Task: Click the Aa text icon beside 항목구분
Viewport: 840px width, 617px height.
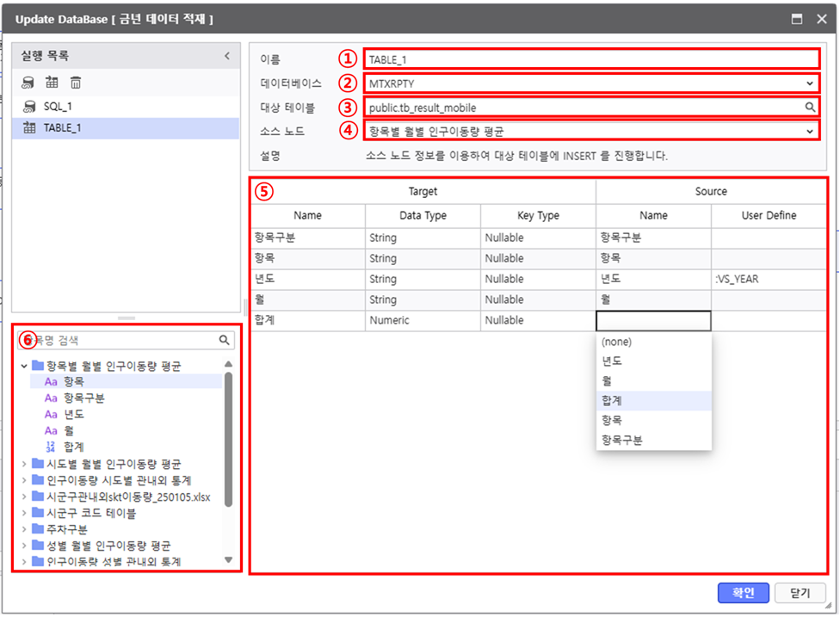Action: (x=51, y=398)
